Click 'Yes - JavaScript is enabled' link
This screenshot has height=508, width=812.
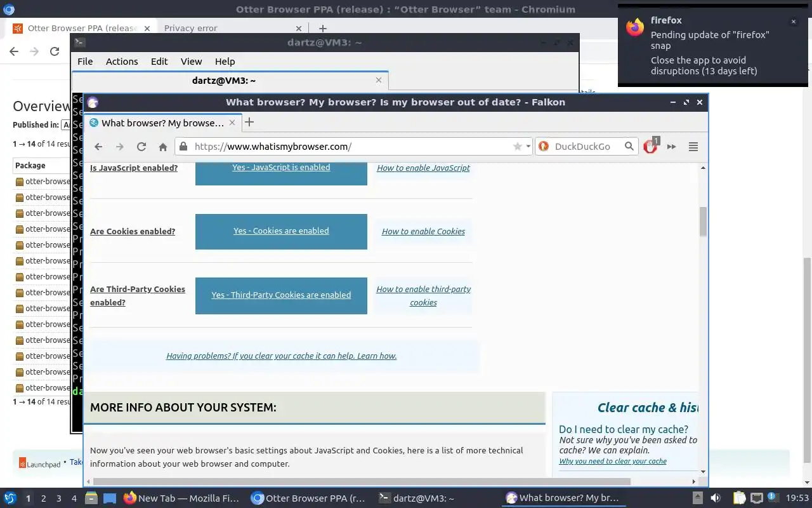tap(281, 168)
